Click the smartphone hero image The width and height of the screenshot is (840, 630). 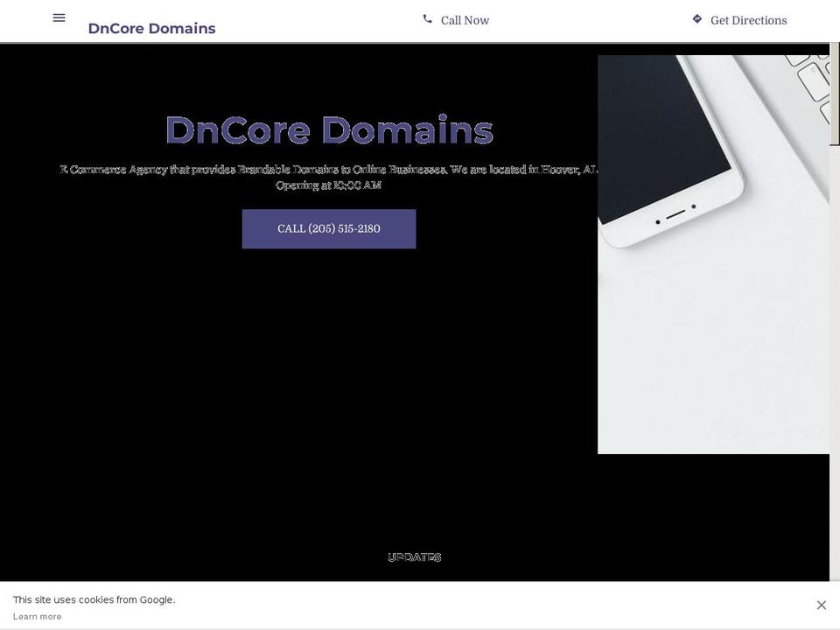tap(714, 255)
